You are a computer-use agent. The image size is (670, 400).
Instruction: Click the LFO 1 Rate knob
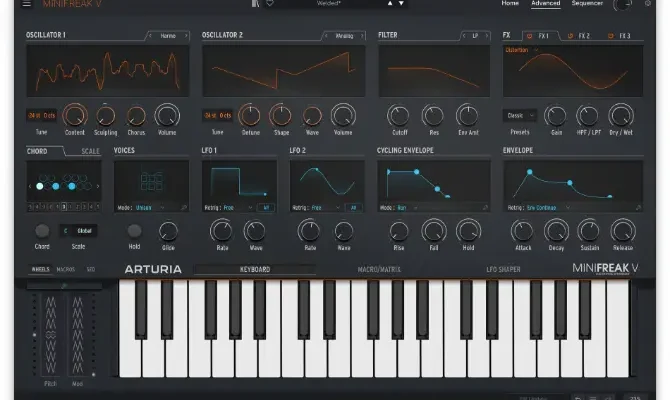click(222, 231)
